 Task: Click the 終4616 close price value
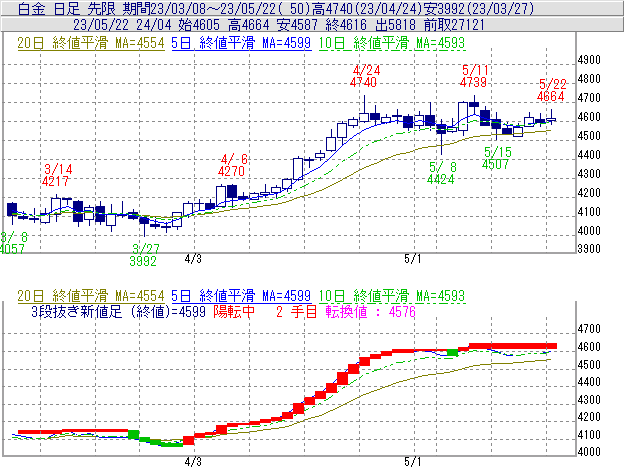[x=346, y=25]
